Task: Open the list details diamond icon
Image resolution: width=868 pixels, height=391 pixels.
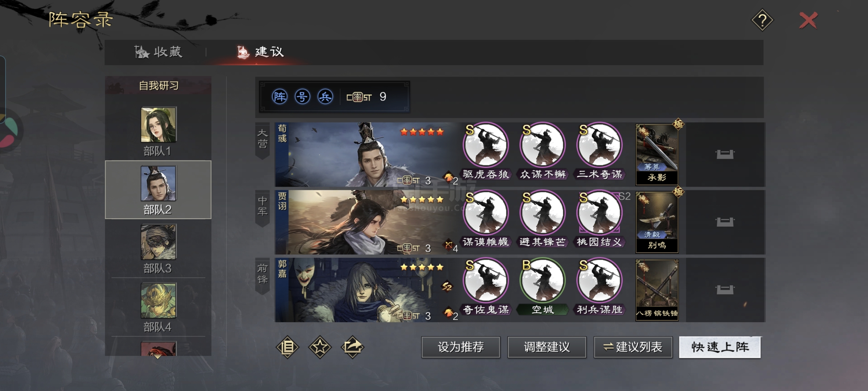Action: (287, 347)
